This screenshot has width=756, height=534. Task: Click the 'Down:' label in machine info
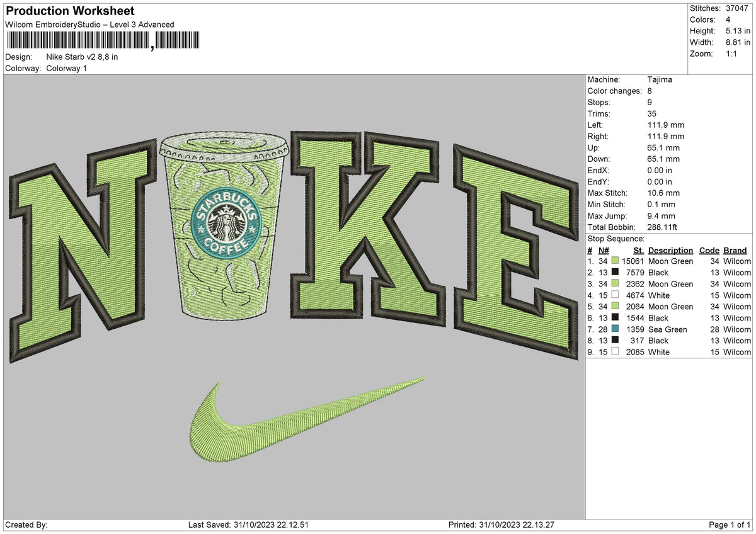coord(599,159)
